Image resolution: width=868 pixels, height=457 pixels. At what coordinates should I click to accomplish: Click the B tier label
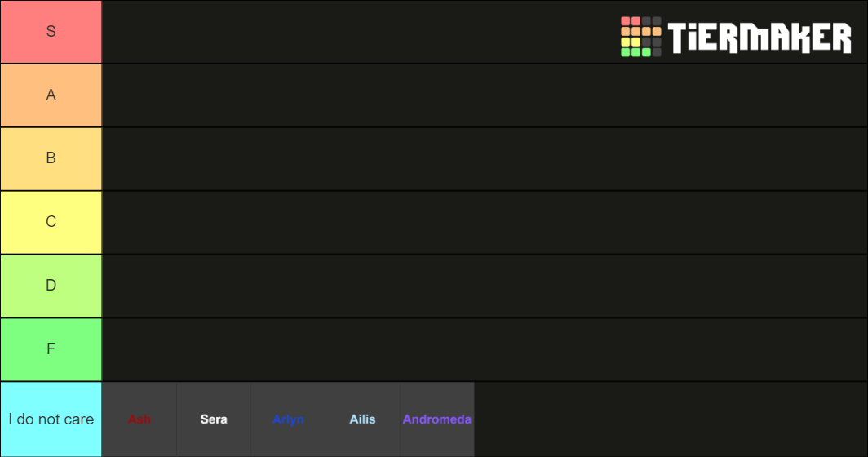[x=51, y=158]
